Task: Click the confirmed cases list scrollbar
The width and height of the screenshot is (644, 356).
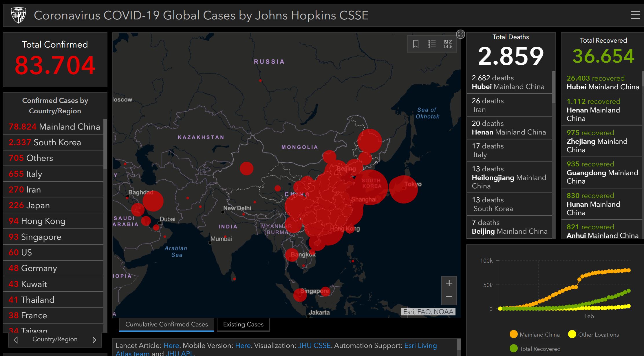Action: pyautogui.click(x=105, y=144)
